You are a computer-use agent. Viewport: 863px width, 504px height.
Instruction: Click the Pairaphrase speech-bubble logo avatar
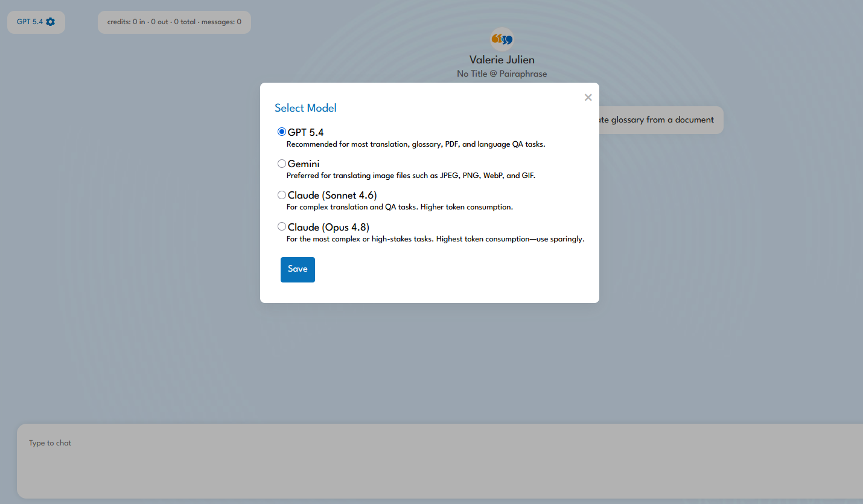tap(502, 39)
